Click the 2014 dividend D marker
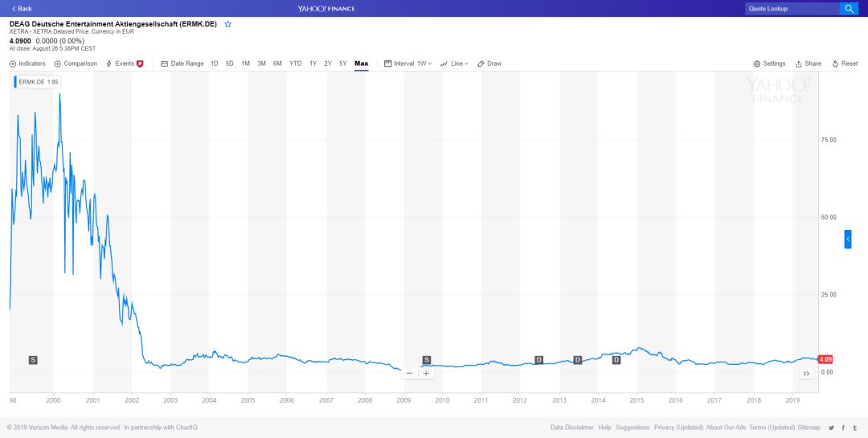Screen dimensions: 868x438 [x=616, y=360]
